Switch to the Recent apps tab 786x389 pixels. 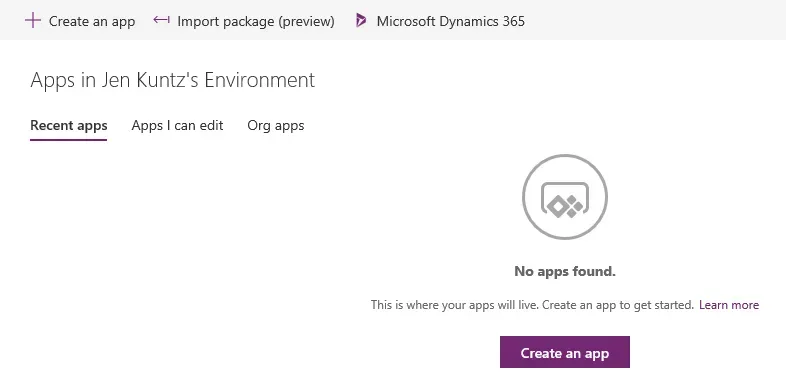pyautogui.click(x=69, y=125)
